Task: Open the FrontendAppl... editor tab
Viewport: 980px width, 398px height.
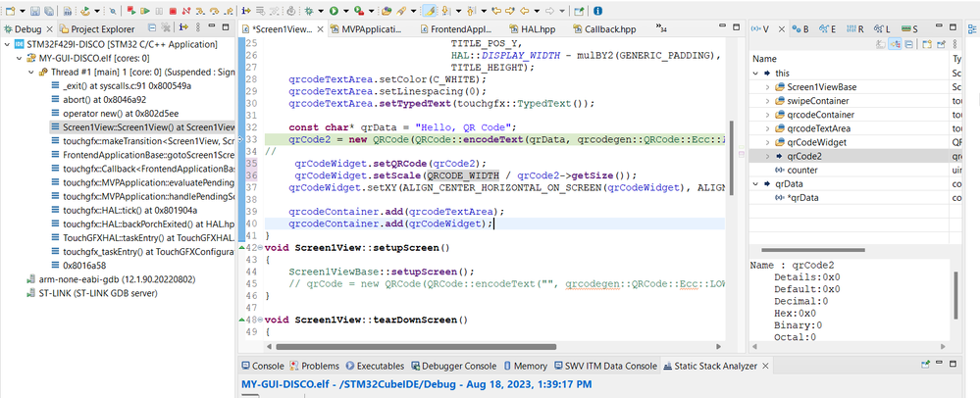Action: pos(454,28)
